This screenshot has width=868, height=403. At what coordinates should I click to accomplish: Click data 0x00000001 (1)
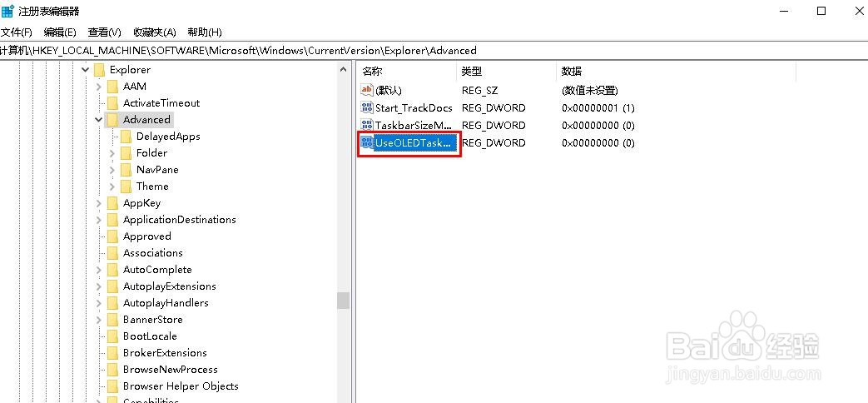(x=598, y=107)
